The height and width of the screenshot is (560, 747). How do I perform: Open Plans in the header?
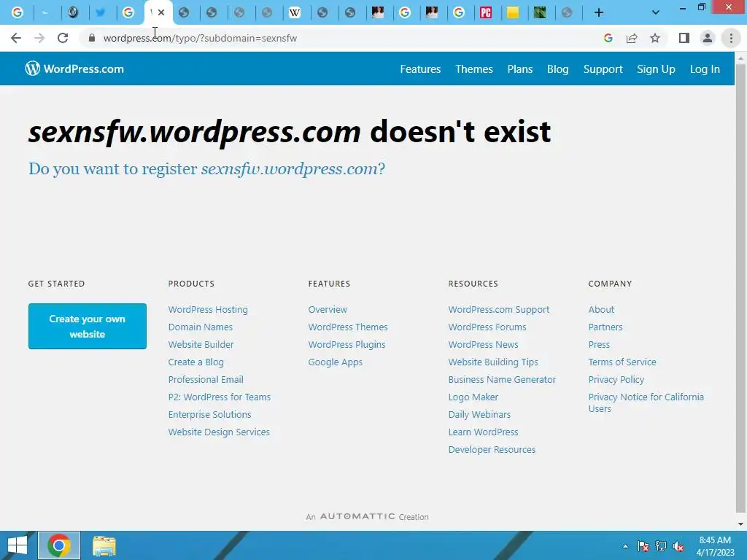pyautogui.click(x=519, y=69)
